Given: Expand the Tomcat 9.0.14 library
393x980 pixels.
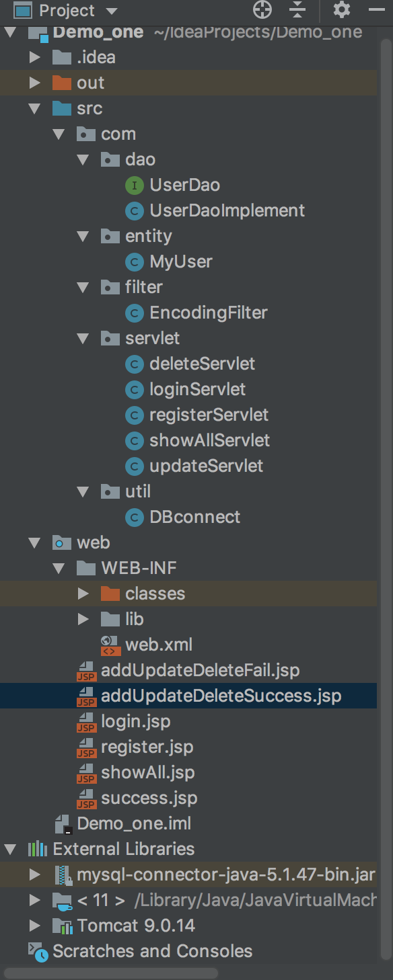Looking at the screenshot, I should point(35,926).
